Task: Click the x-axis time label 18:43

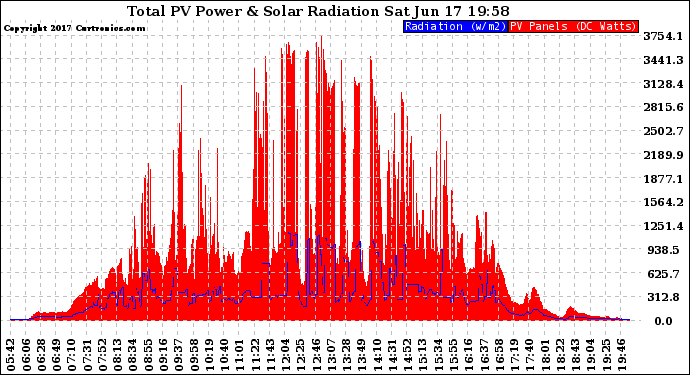Action: 575,355
